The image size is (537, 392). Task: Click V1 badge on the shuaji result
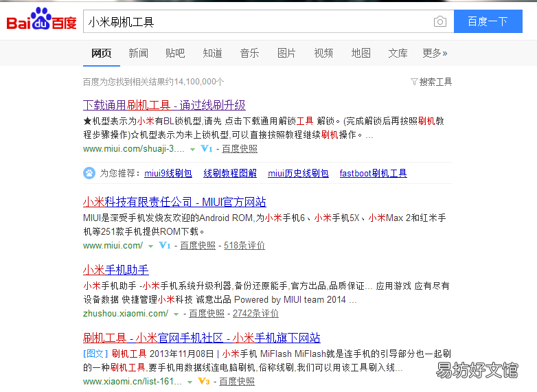[x=207, y=148]
